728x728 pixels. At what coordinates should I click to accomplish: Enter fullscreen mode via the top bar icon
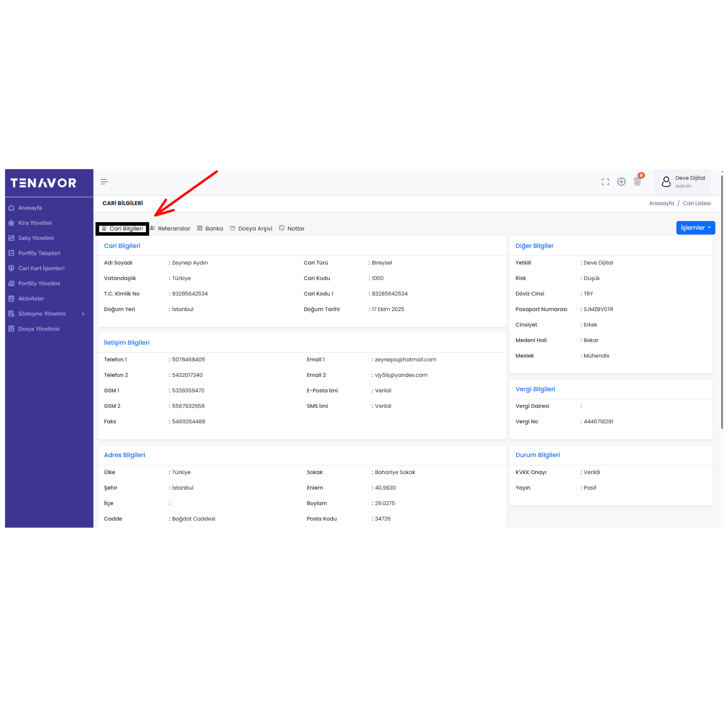pyautogui.click(x=605, y=182)
